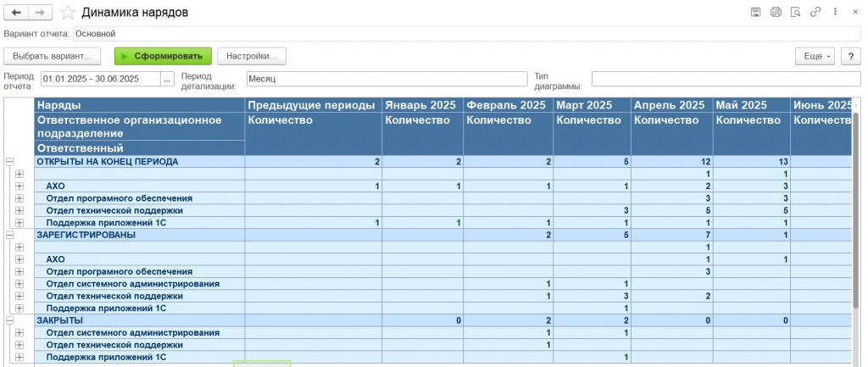Screen dimensions: 868x367
Task: Open print preview icon
Action: 795,12
